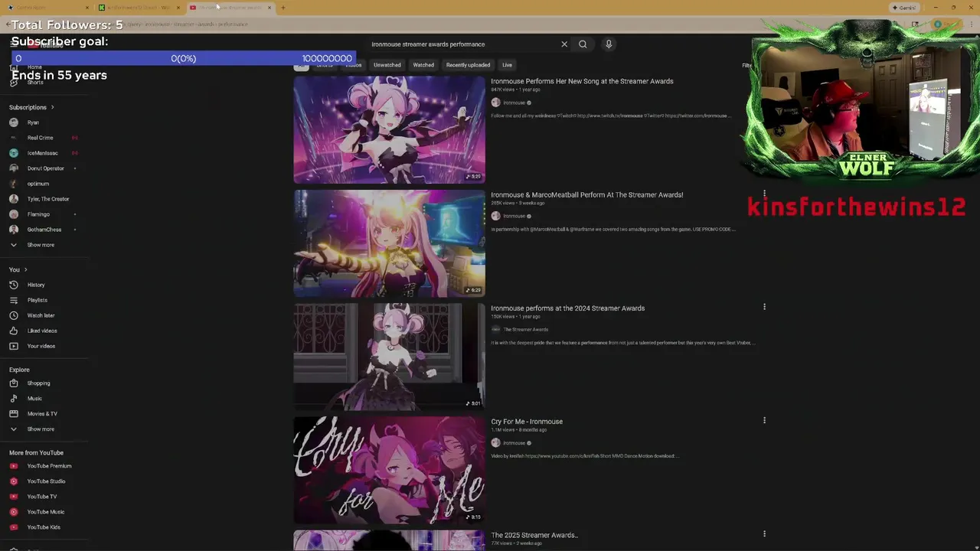Open Your videos
980x551 pixels.
tap(41, 346)
